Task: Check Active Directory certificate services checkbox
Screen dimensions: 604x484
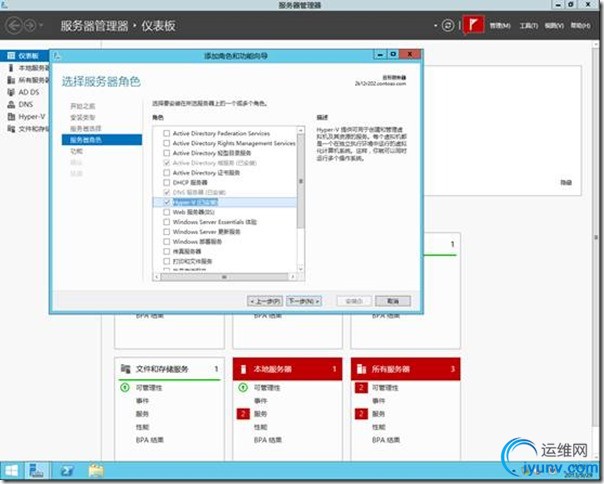Action: [x=166, y=173]
